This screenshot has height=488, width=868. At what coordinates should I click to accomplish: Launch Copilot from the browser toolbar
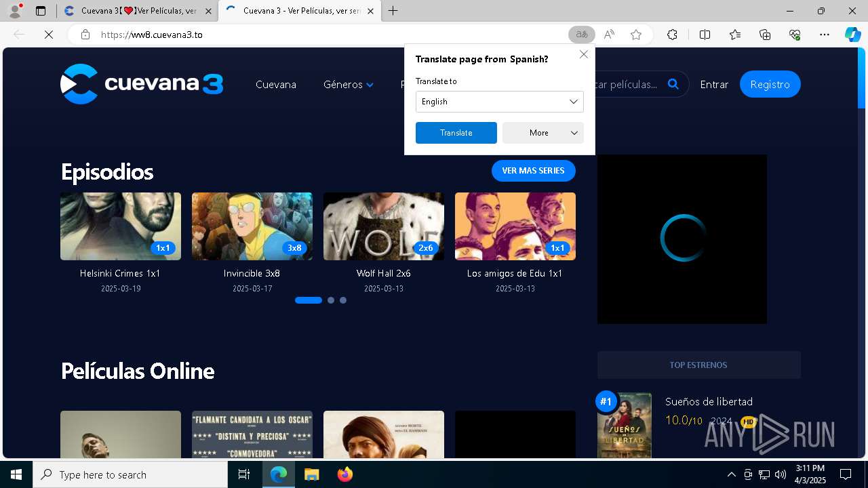(852, 35)
